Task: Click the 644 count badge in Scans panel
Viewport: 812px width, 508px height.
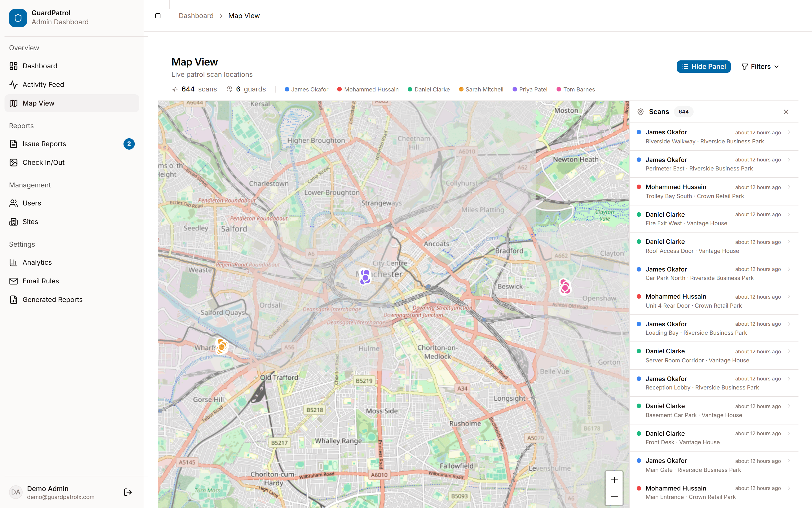Action: (683, 112)
